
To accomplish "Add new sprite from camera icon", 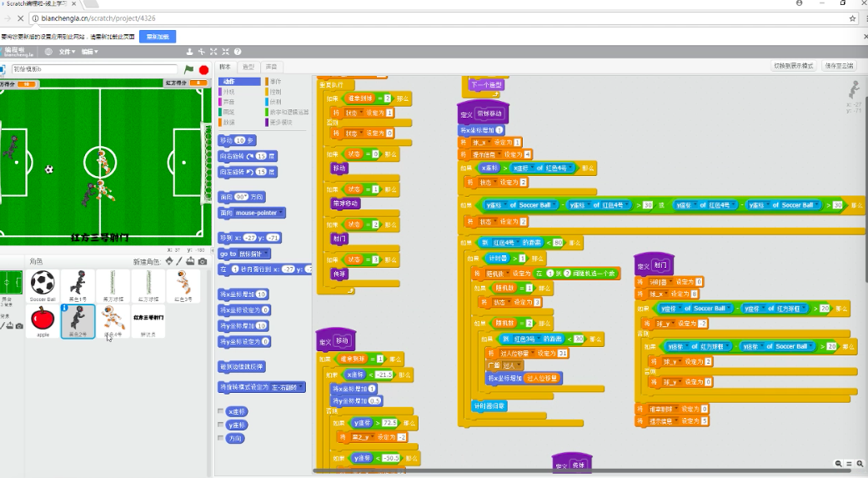I will 203,261.
